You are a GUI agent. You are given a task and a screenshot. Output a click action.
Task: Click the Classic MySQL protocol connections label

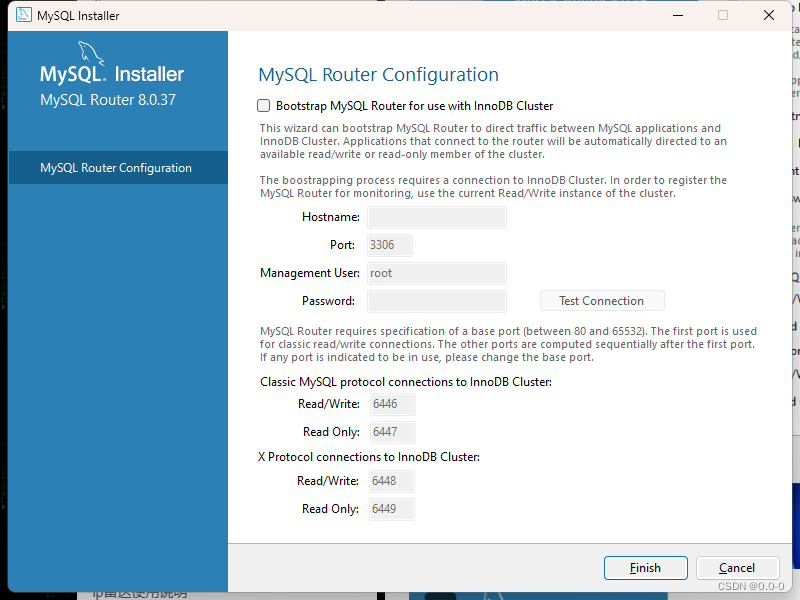click(406, 382)
